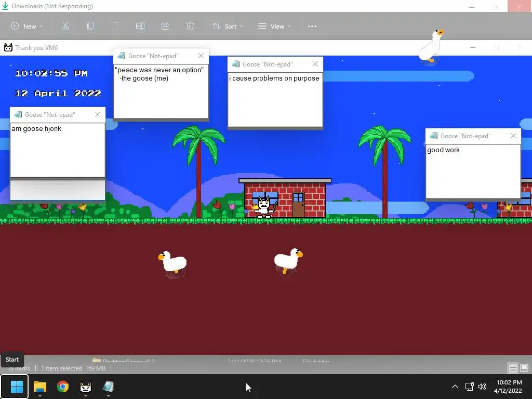Image resolution: width=532 pixels, height=399 pixels.
Task: Click the text "i cause problems on purpose"
Action: [x=274, y=78]
